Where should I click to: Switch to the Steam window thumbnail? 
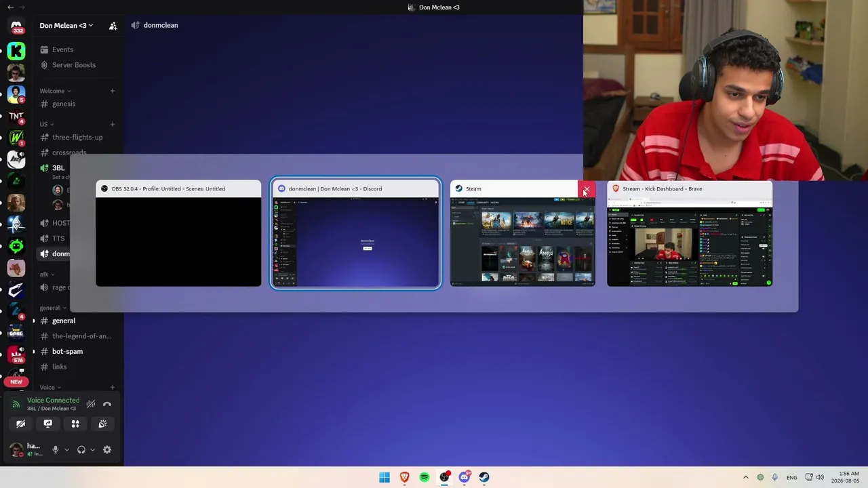523,233
